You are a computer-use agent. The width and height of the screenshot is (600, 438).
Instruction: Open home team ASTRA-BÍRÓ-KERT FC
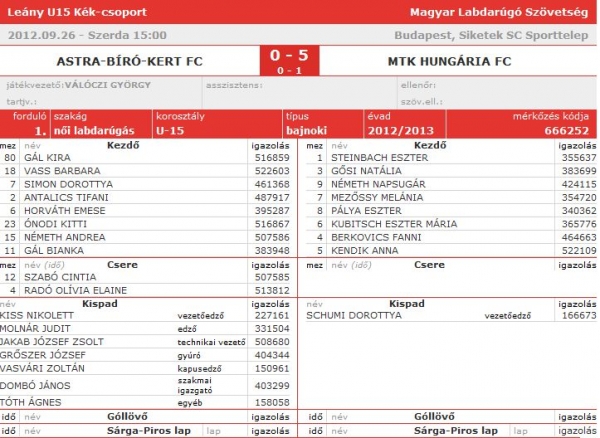point(129,61)
